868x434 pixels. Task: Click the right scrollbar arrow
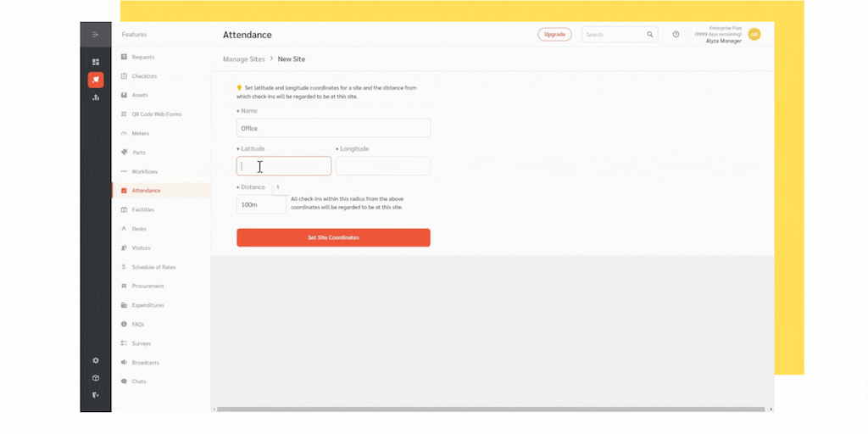tap(771, 409)
